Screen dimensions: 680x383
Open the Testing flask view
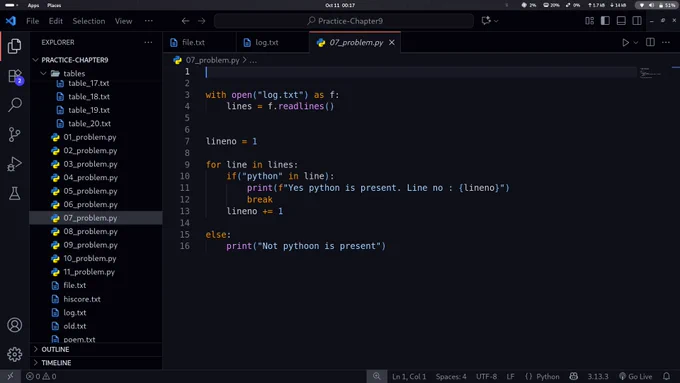pyautogui.click(x=14, y=193)
